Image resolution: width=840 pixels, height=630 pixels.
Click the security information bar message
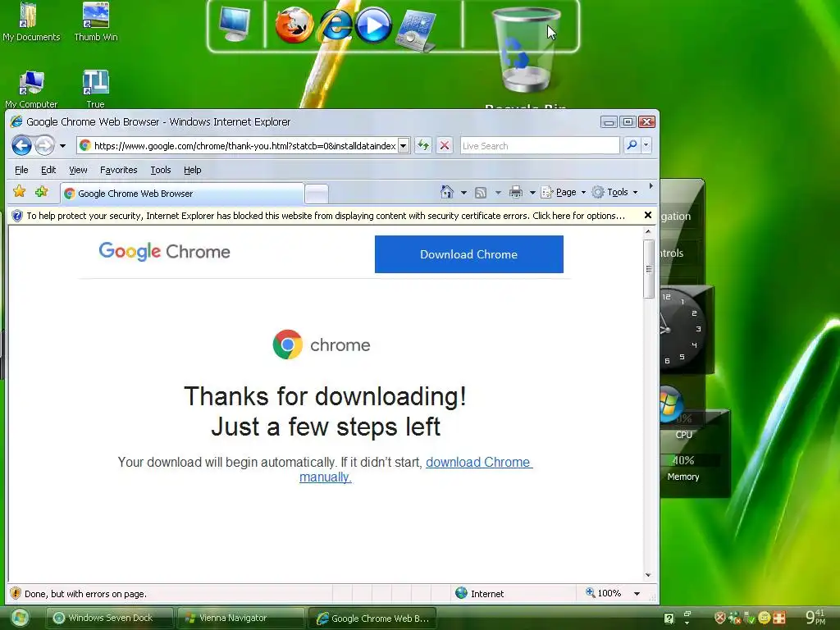325,216
